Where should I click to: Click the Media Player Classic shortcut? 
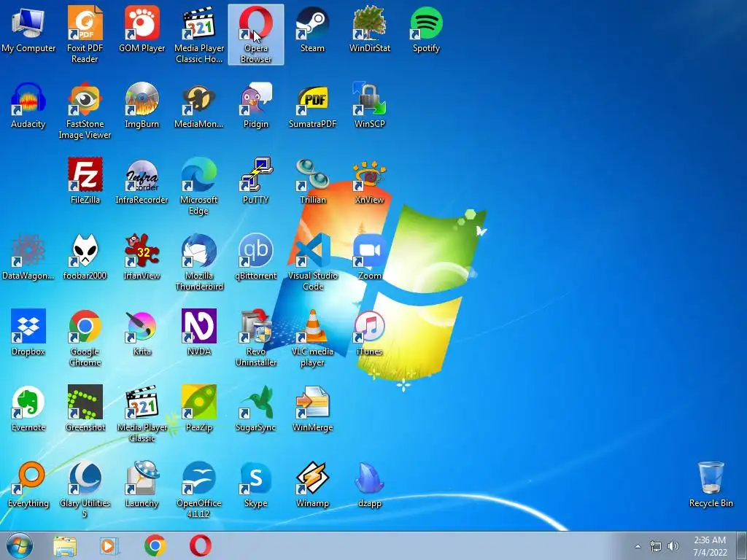tap(142, 413)
